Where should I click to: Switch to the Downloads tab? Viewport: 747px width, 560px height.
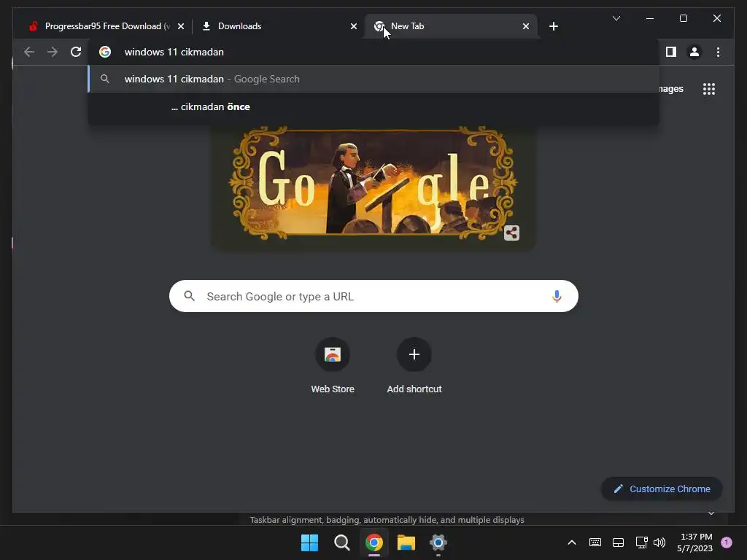pyautogui.click(x=279, y=26)
